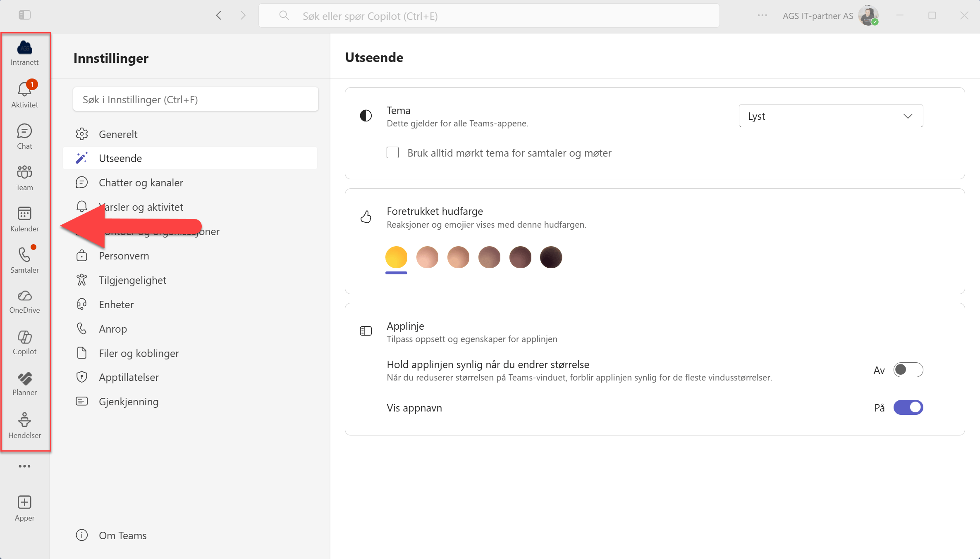Image resolution: width=980 pixels, height=559 pixels.
Task: Toggle Hold applinjen synlig switch
Action: coord(908,370)
